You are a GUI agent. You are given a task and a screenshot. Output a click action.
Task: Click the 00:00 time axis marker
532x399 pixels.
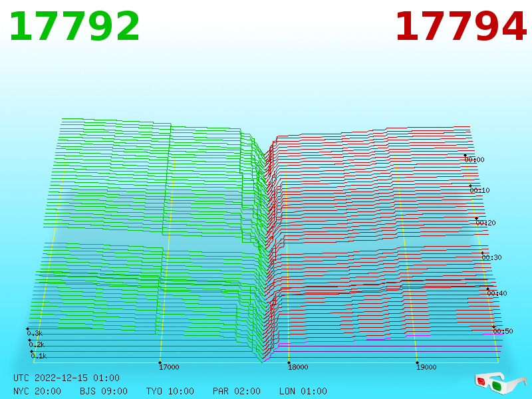click(x=474, y=160)
